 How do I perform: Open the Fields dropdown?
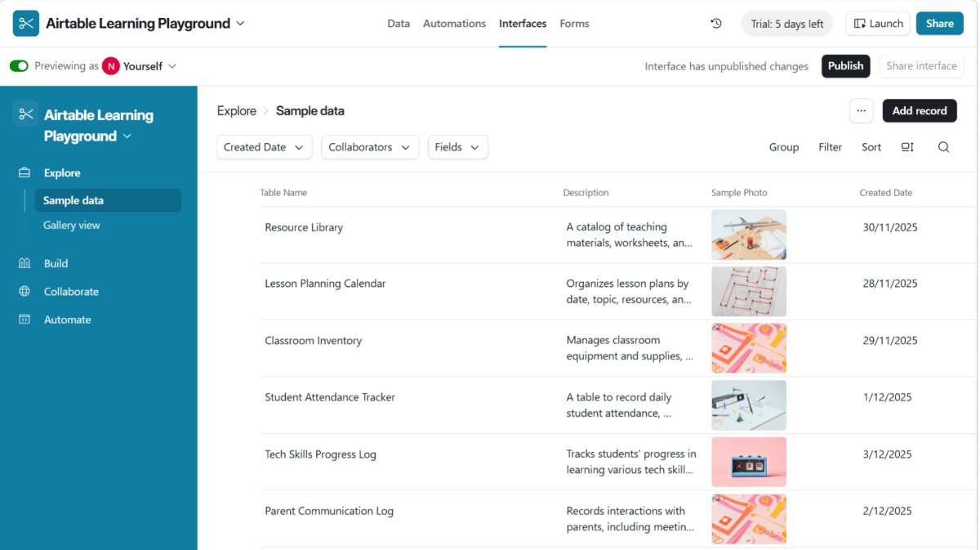click(x=457, y=147)
